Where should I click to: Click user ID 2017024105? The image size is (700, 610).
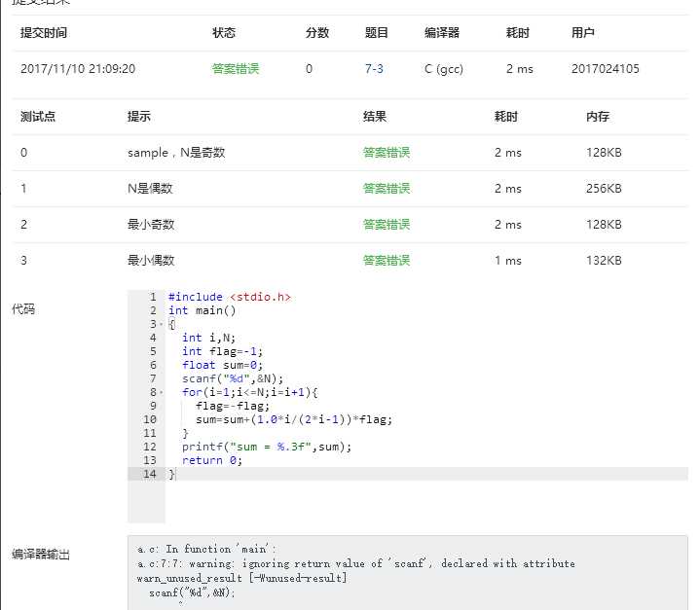coord(606,69)
